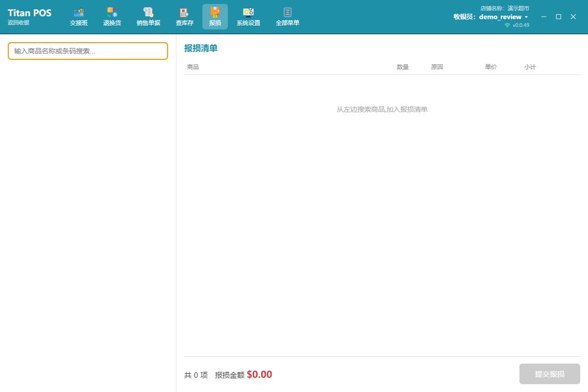Viewport: 588px width, 392px height.
Task: Open the 销售单据 sales receipts icon
Action: [148, 17]
